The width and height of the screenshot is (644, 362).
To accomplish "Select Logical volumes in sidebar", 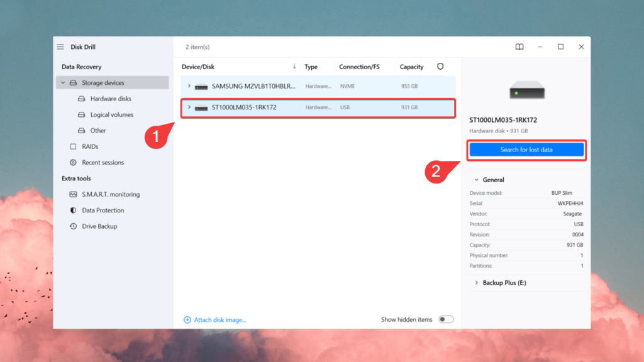I will click(x=111, y=115).
